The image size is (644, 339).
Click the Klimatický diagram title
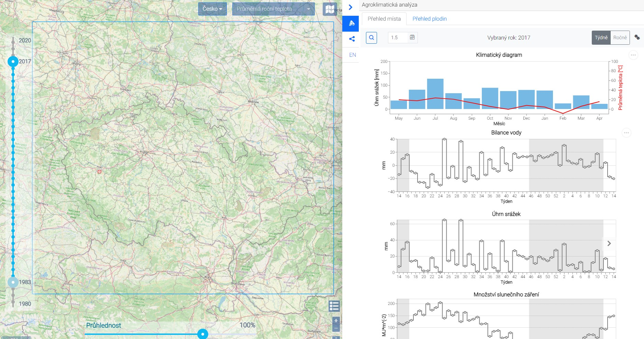click(499, 55)
